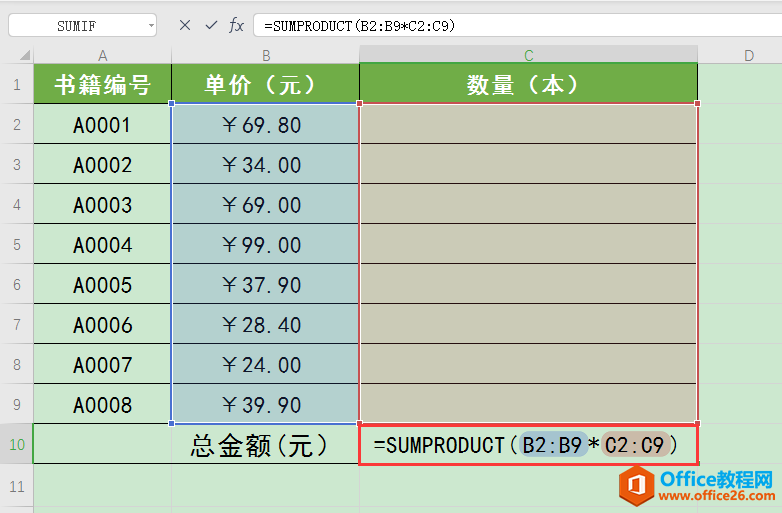
Task: Select column C header
Action: coord(529,55)
